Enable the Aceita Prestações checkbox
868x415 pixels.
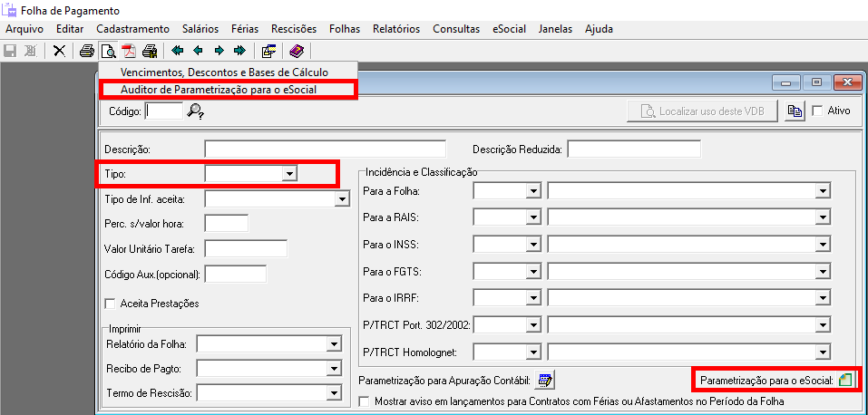[x=112, y=304]
